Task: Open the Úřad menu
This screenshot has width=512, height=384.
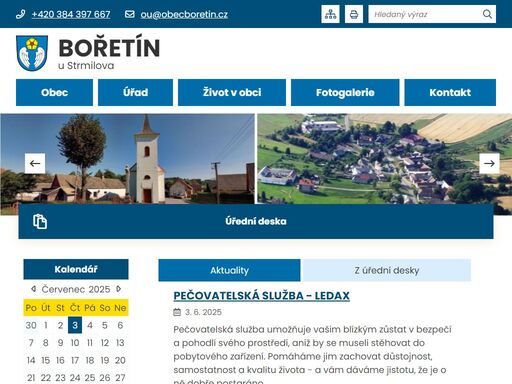Action: pyautogui.click(x=135, y=92)
